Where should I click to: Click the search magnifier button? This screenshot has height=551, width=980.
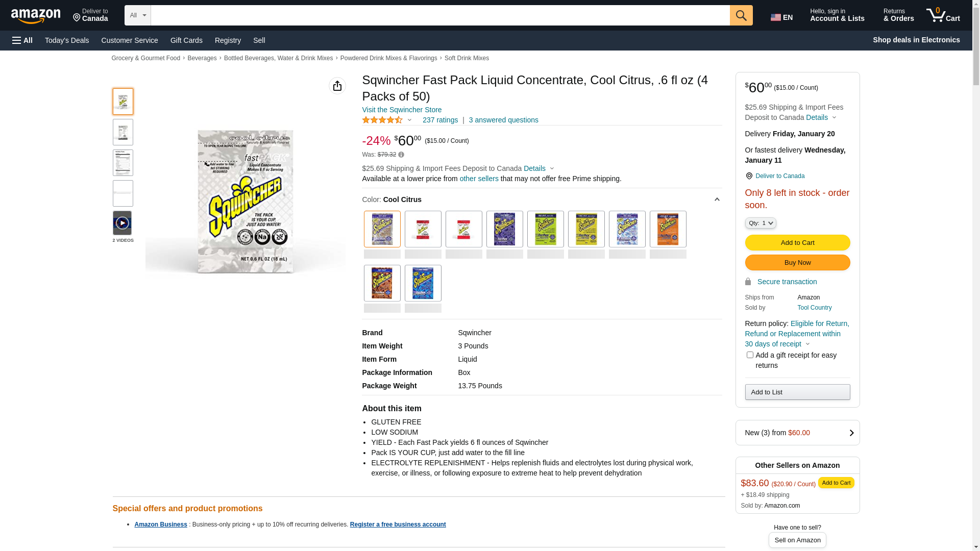[x=741, y=15]
